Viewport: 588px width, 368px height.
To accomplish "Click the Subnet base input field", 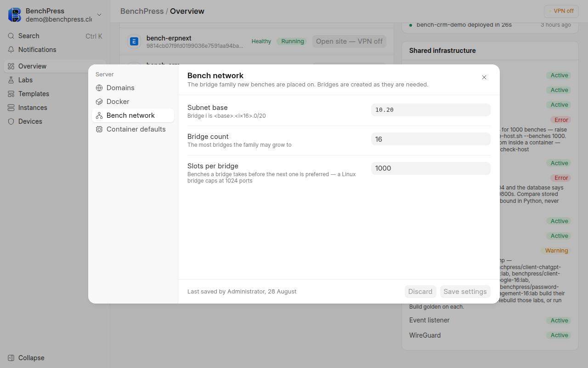I will (431, 110).
